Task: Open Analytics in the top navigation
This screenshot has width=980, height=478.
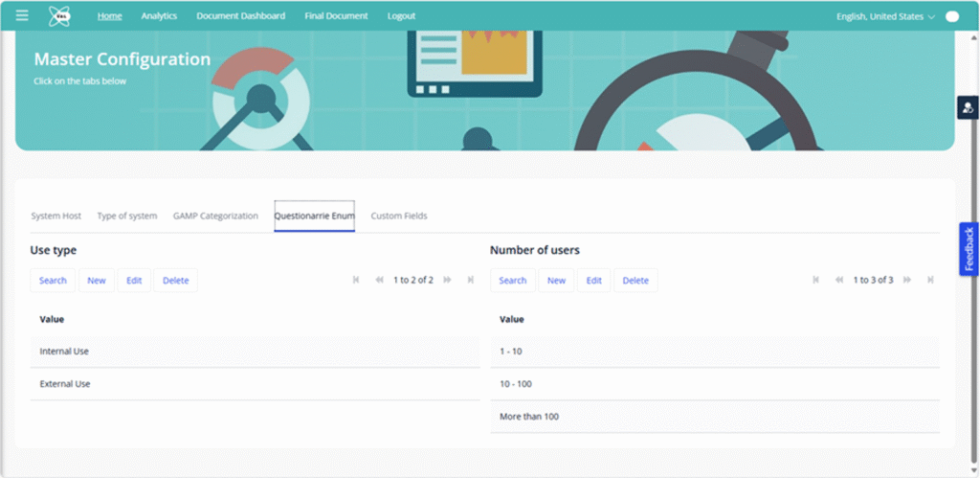Action: [x=159, y=16]
